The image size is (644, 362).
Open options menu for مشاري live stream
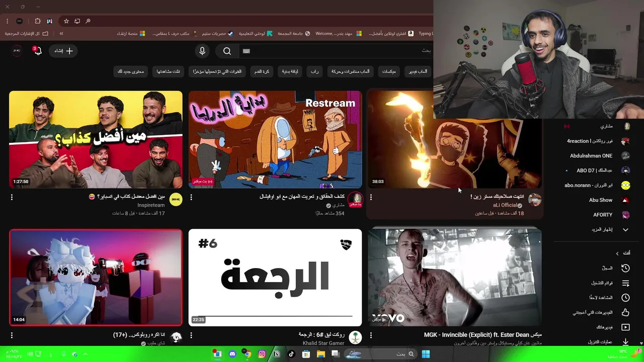coord(191,197)
